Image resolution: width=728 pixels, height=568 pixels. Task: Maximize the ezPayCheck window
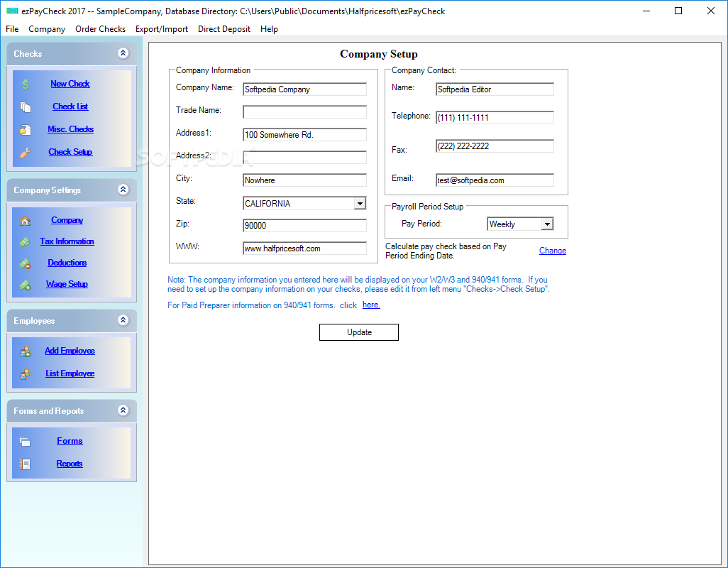pyautogui.click(x=678, y=11)
